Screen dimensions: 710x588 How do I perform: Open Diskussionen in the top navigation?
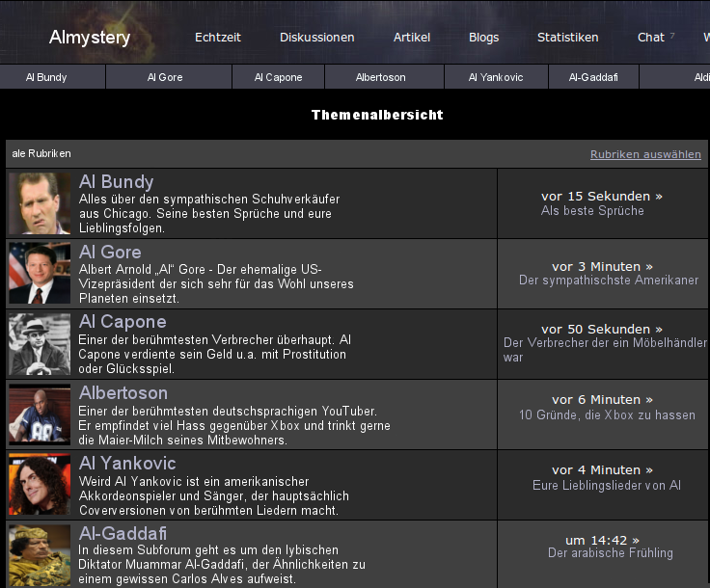(317, 38)
